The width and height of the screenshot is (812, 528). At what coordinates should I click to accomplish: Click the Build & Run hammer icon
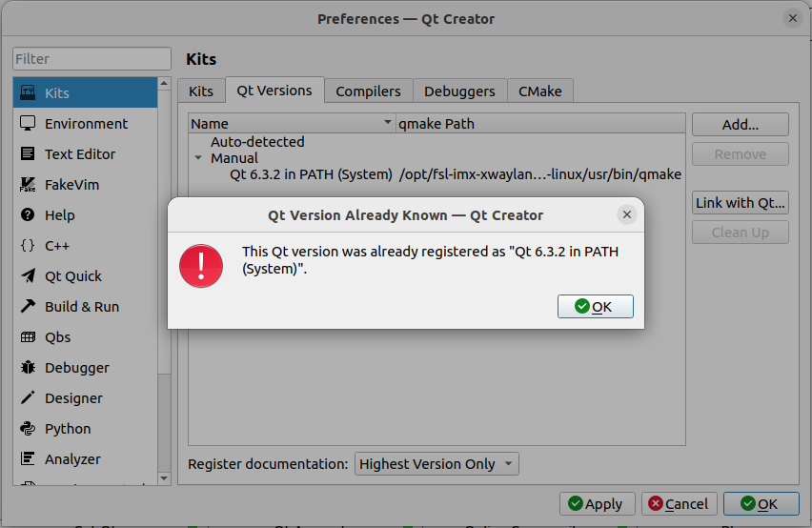click(x=28, y=307)
